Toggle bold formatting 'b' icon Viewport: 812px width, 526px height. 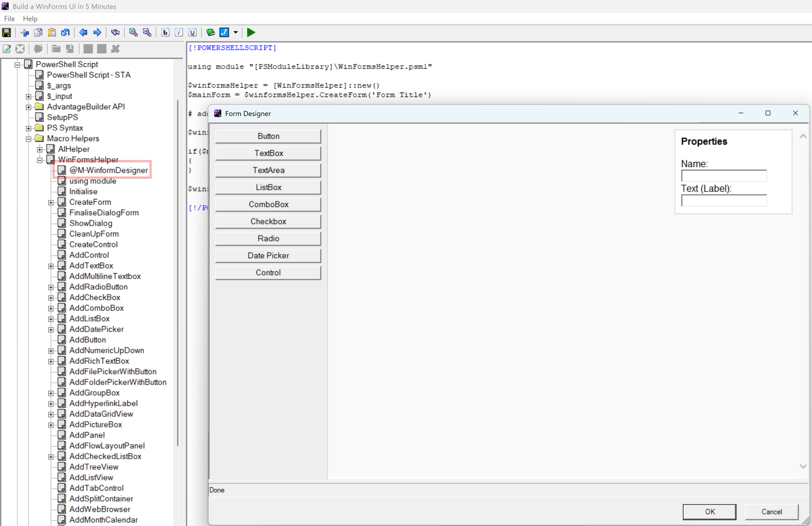point(165,32)
